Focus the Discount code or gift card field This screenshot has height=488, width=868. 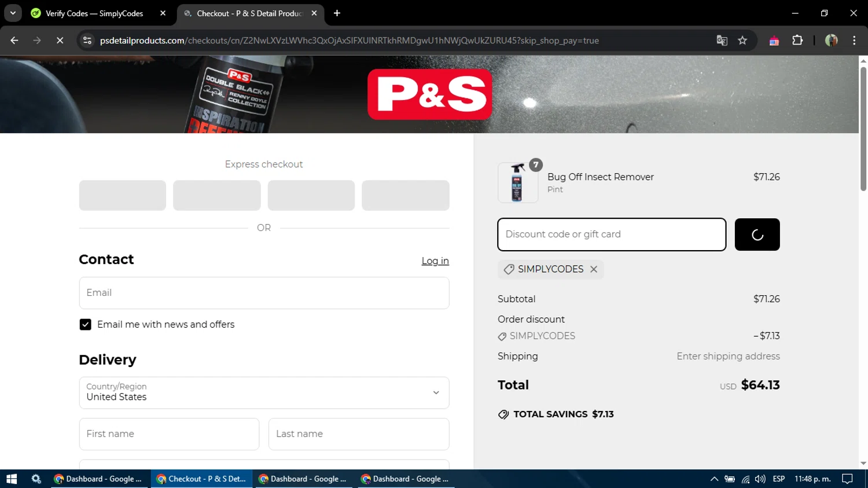tap(612, 234)
